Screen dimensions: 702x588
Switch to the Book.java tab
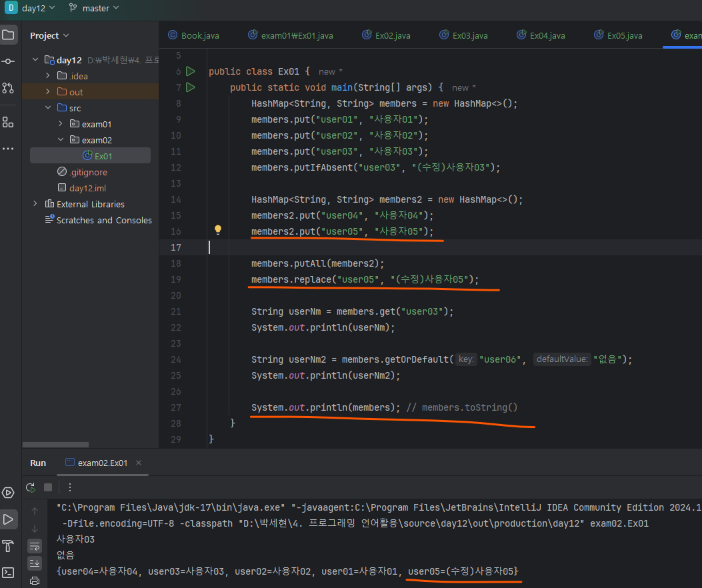(x=193, y=35)
